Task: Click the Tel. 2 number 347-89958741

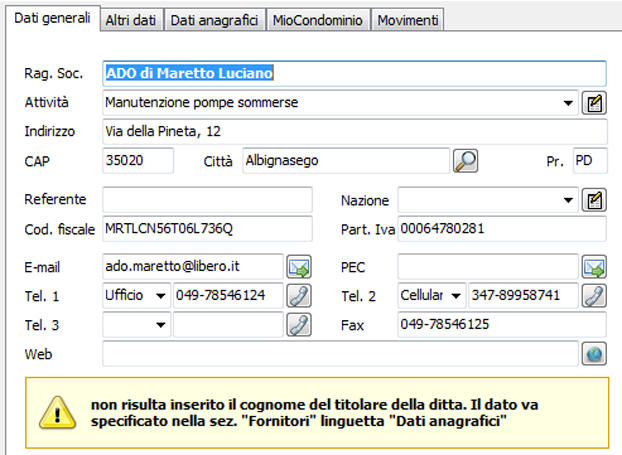Action: 523,296
